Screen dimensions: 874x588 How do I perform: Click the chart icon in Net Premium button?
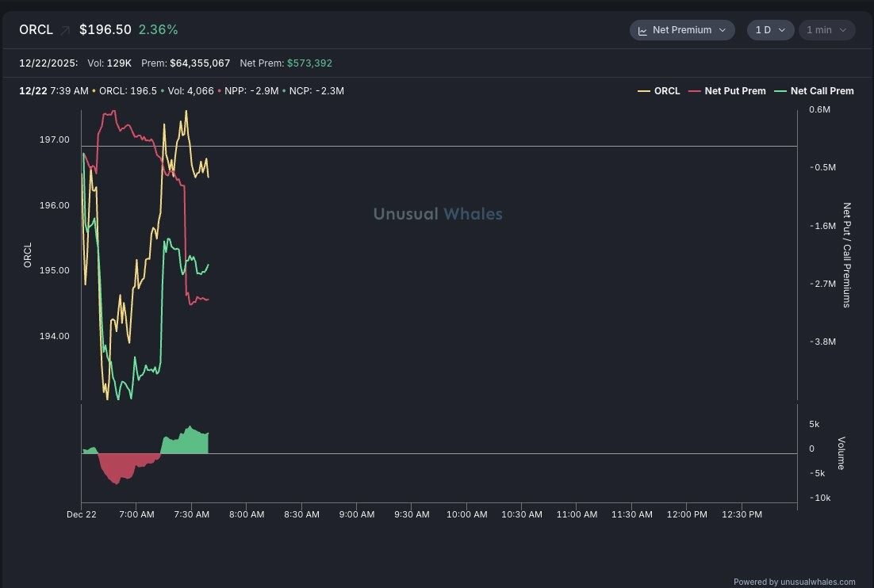pos(642,30)
